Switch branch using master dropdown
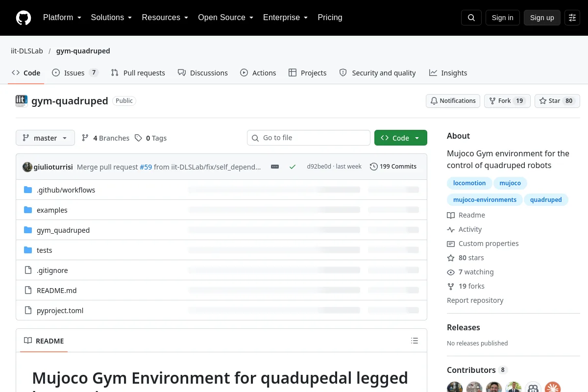The width and height of the screenshot is (588, 392). (45, 138)
